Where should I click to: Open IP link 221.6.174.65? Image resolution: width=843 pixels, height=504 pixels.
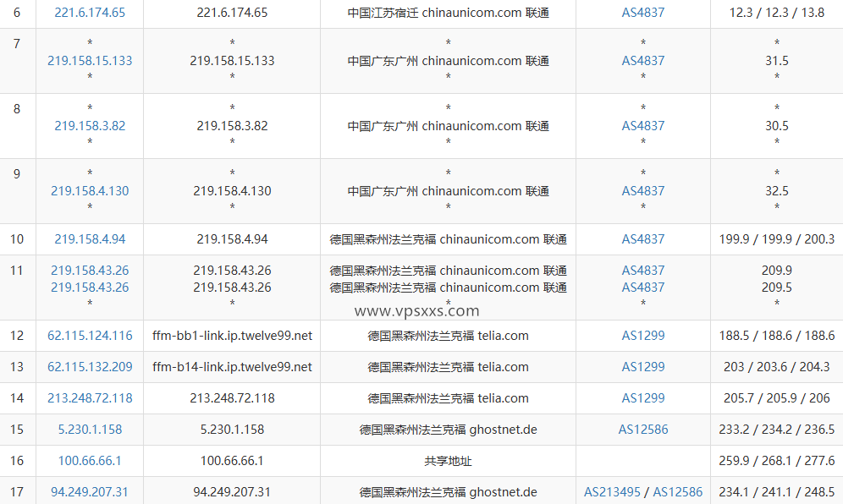(90, 13)
